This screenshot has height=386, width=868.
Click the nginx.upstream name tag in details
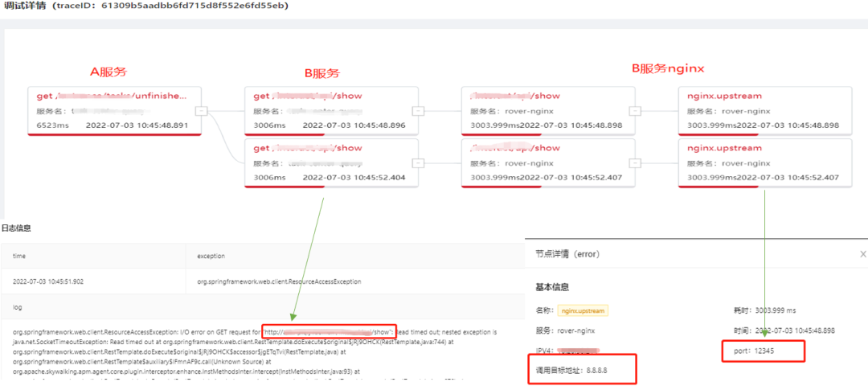[x=583, y=310]
